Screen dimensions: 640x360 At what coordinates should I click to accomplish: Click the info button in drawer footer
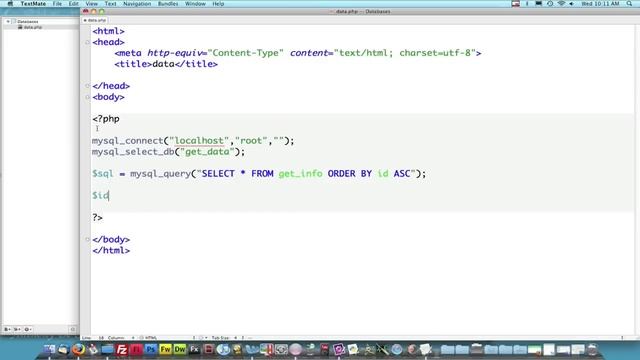(73, 329)
